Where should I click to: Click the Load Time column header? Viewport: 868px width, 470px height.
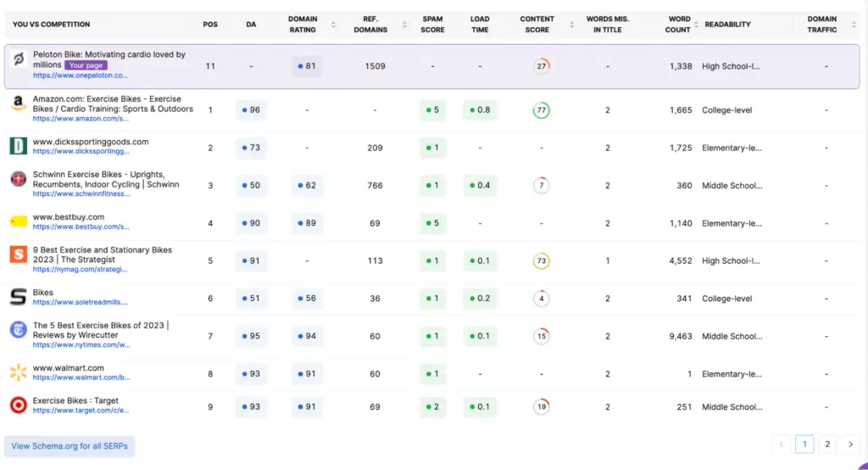click(x=480, y=25)
